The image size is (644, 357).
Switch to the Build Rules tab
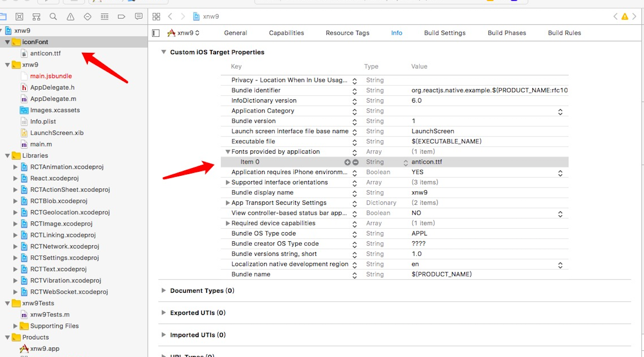tap(564, 33)
